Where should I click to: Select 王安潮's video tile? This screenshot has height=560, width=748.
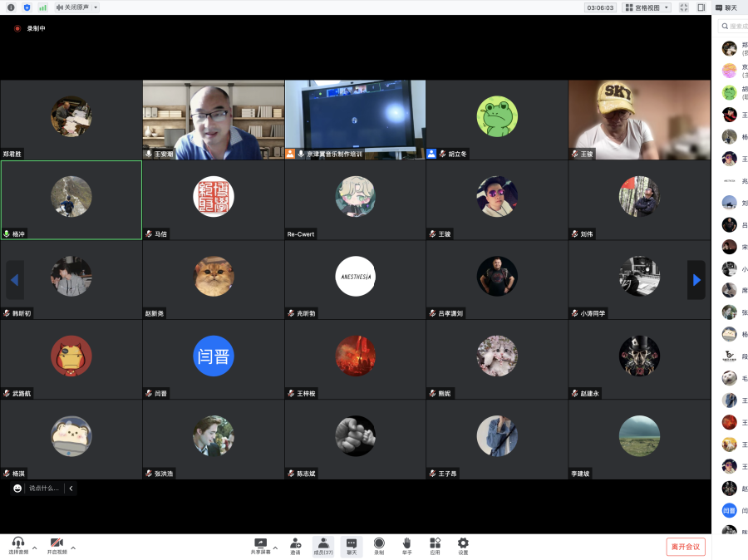point(214,120)
